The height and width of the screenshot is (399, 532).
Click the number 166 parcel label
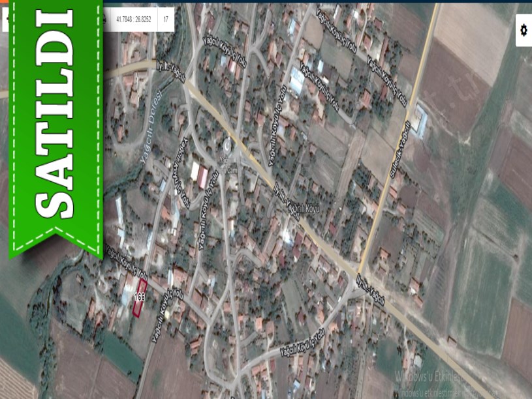[x=138, y=297]
